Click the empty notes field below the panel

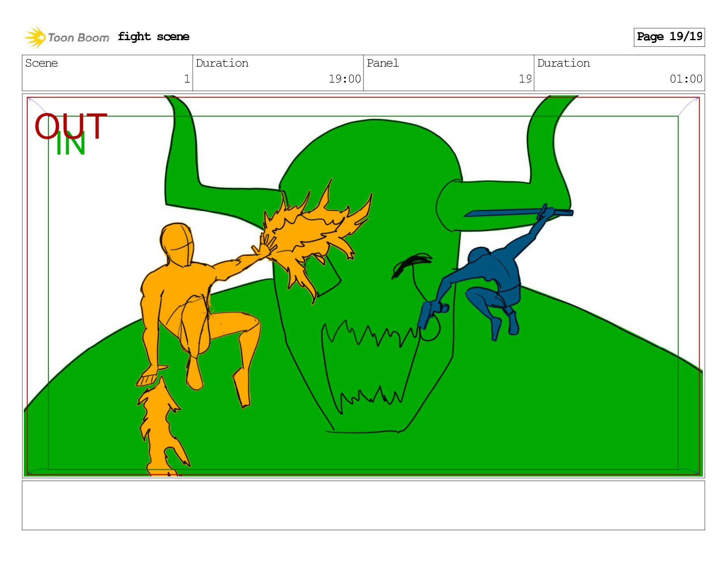click(x=363, y=505)
